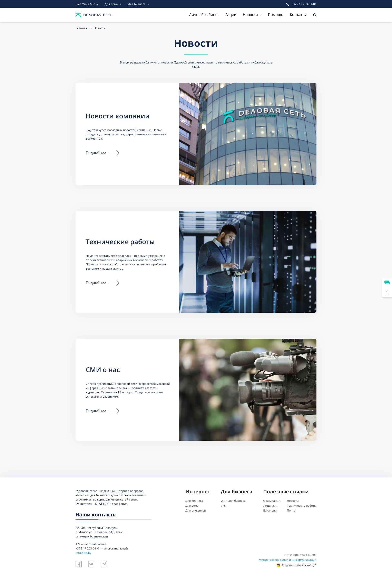The height and width of the screenshot is (575, 392).
Task: Click Подробнее in Новости компании card
Action: point(96,153)
